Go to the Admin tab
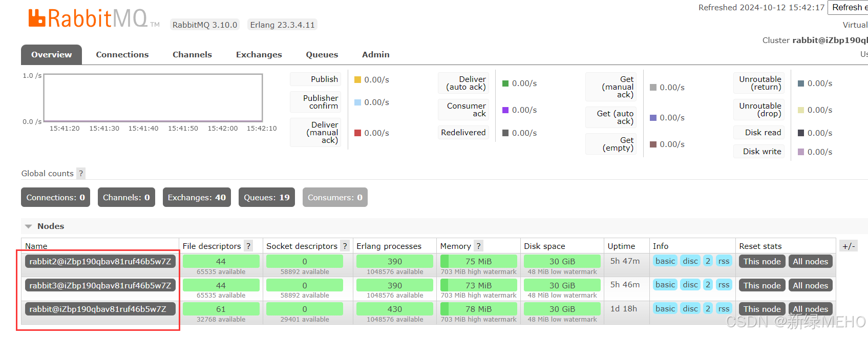Screen dimensions: 868x337 375,55
